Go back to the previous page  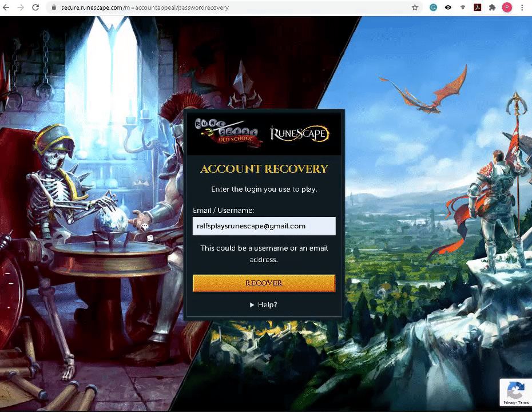pyautogui.click(x=6, y=7)
